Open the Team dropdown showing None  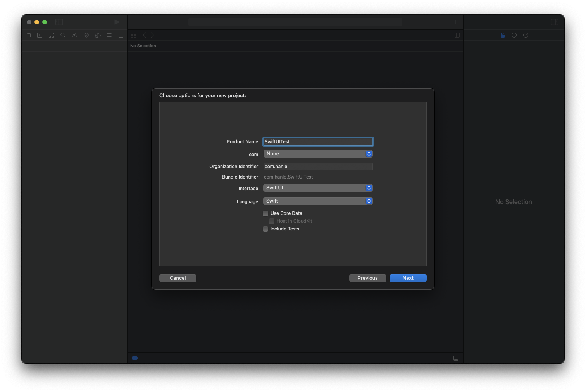tap(318, 154)
